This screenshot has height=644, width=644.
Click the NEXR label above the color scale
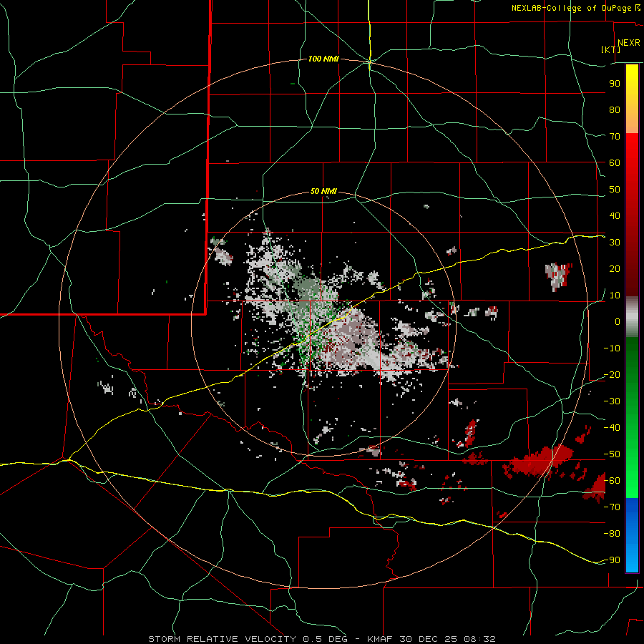coord(629,43)
